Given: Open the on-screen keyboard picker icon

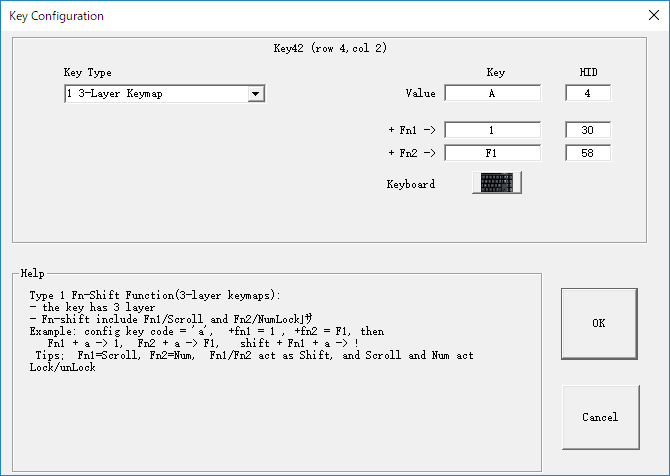Looking at the screenshot, I should pyautogui.click(x=497, y=183).
